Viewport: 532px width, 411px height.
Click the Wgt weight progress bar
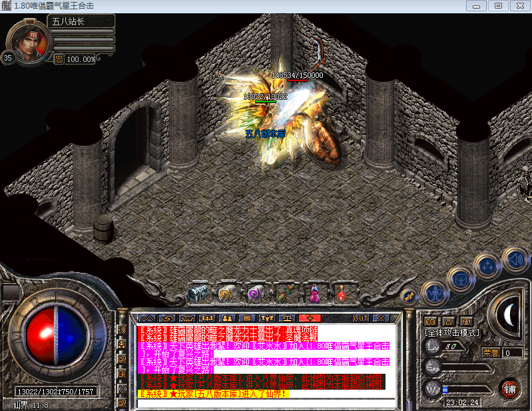pos(467,390)
